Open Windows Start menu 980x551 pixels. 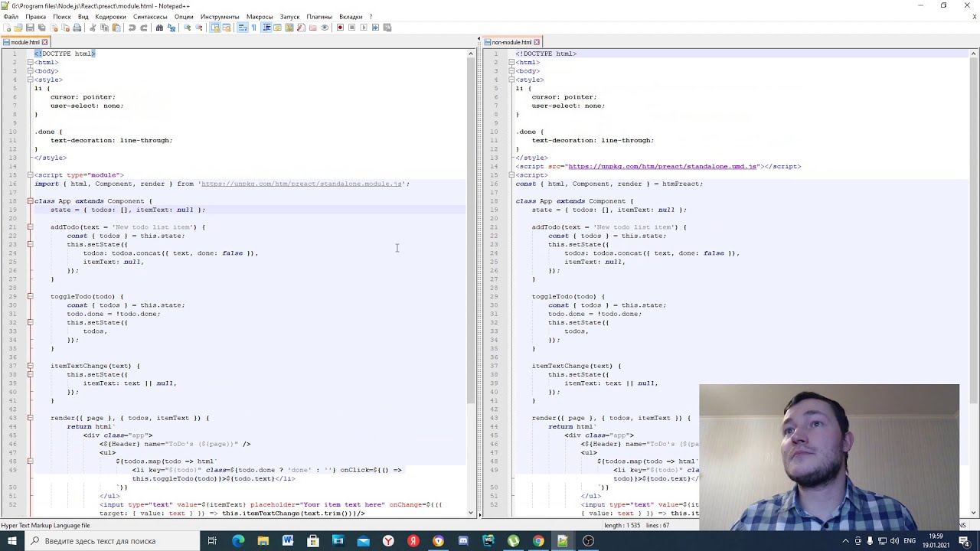11,541
